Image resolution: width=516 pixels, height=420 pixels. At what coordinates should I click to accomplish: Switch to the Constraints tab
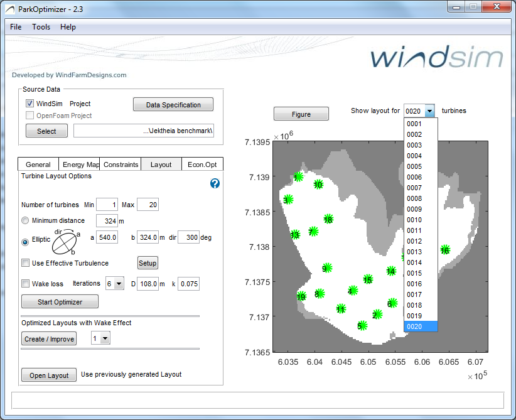(121, 164)
